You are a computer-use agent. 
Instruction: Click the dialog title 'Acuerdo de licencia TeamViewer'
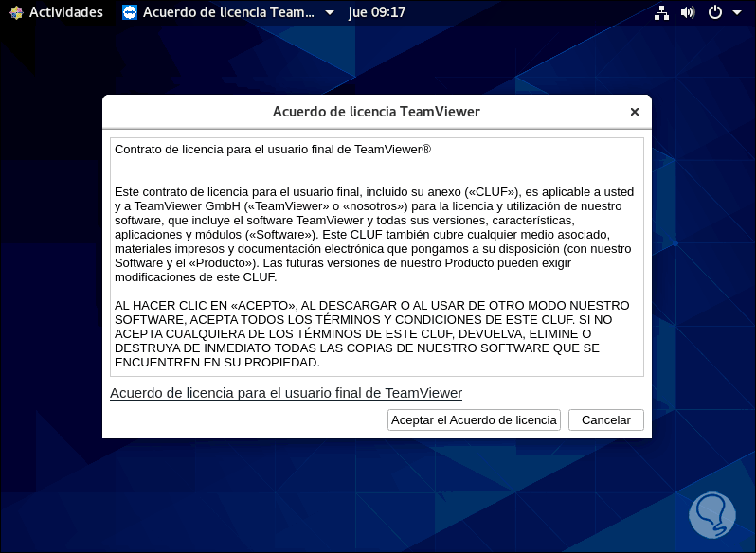376,112
